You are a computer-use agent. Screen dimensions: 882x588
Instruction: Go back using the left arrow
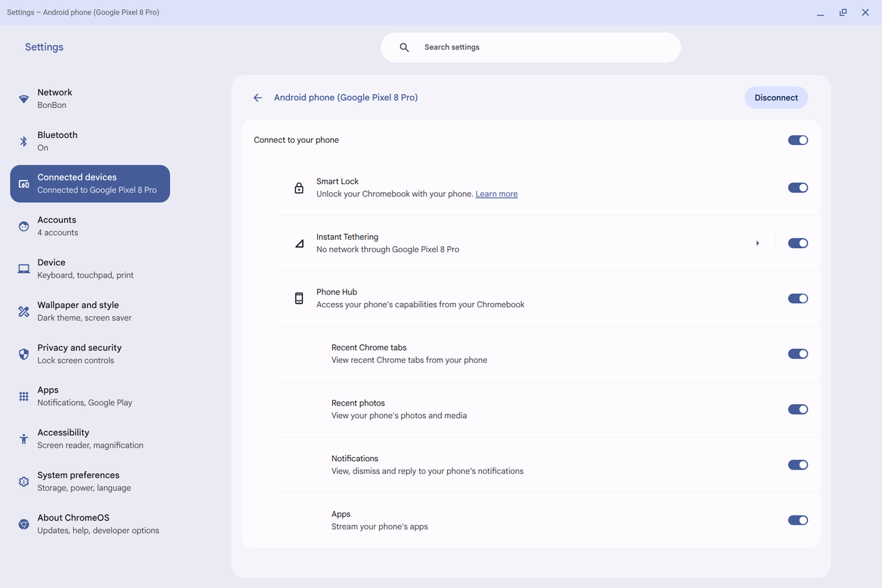[x=258, y=98]
